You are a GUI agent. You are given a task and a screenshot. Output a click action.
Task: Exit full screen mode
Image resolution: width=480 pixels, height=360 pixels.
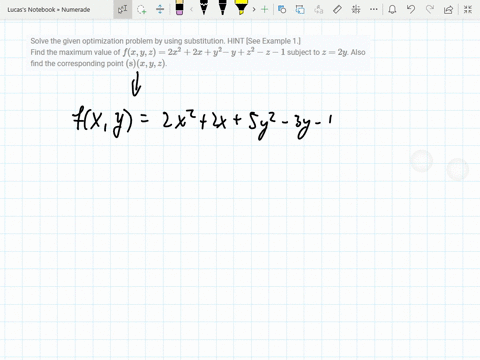(468, 9)
